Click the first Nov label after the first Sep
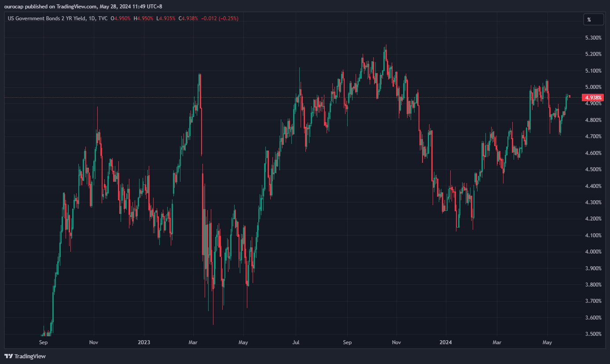The image size is (610, 364). [93, 342]
